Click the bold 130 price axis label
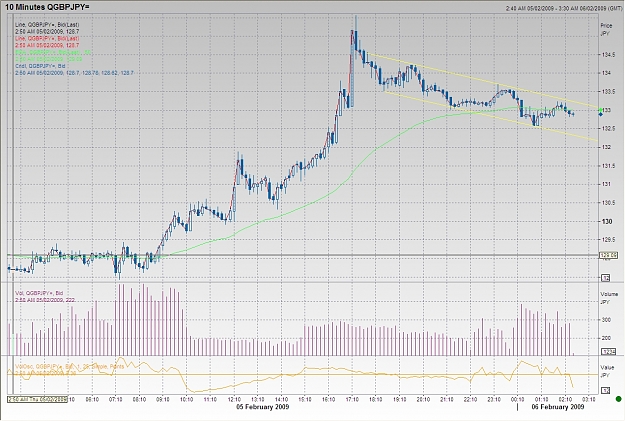 click(x=607, y=221)
